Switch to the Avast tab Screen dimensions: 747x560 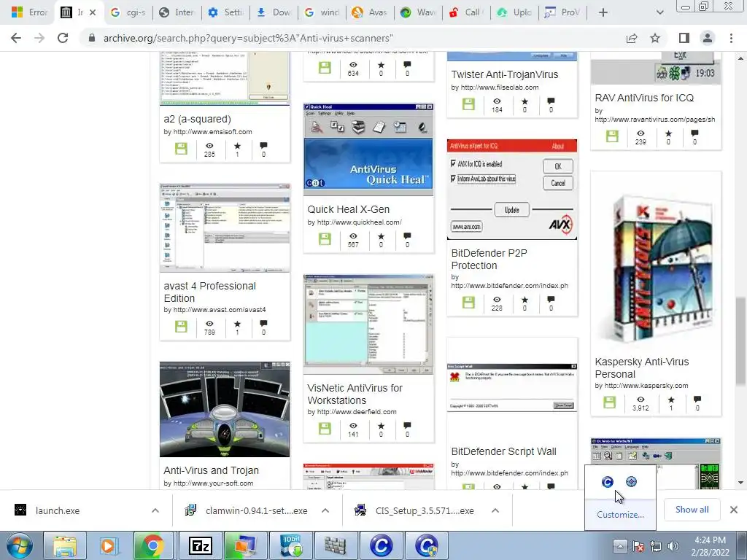[x=370, y=12]
